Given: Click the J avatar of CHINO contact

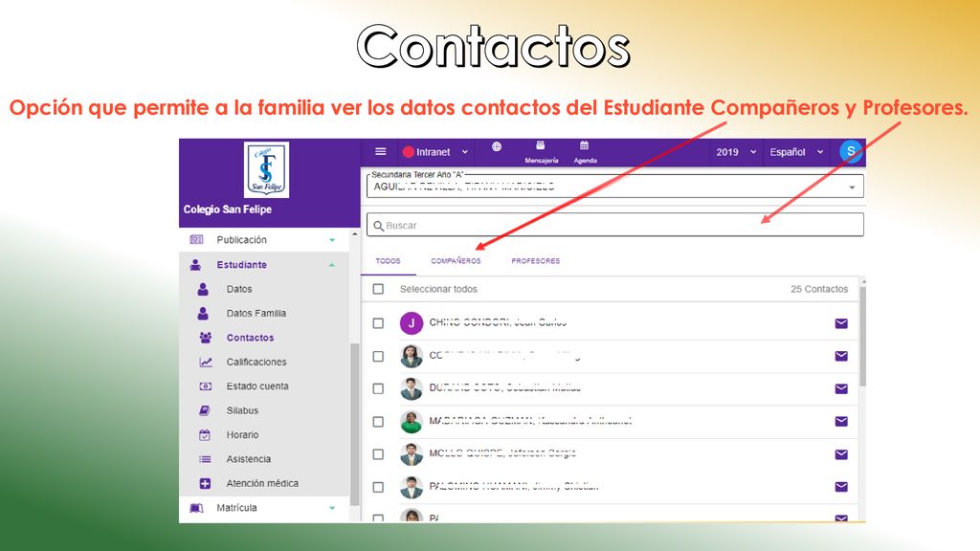Looking at the screenshot, I should (x=412, y=323).
